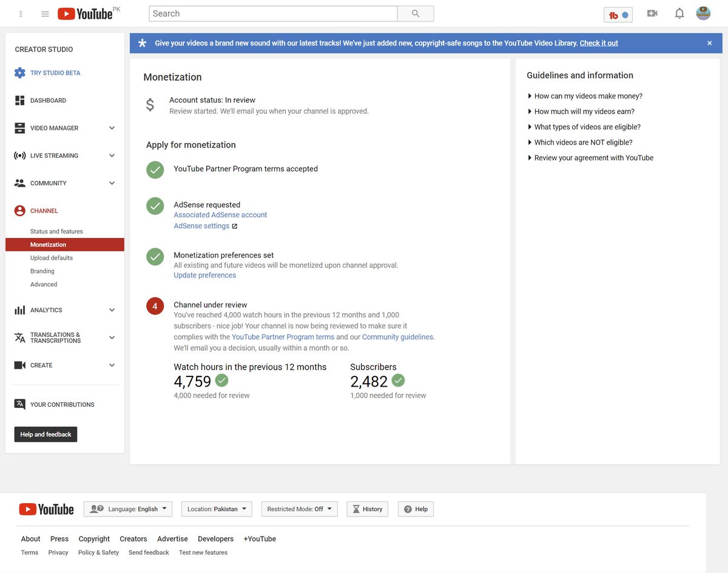The image size is (728, 573).
Task: Expand 'What types of videos are eligible?'
Action: point(584,127)
